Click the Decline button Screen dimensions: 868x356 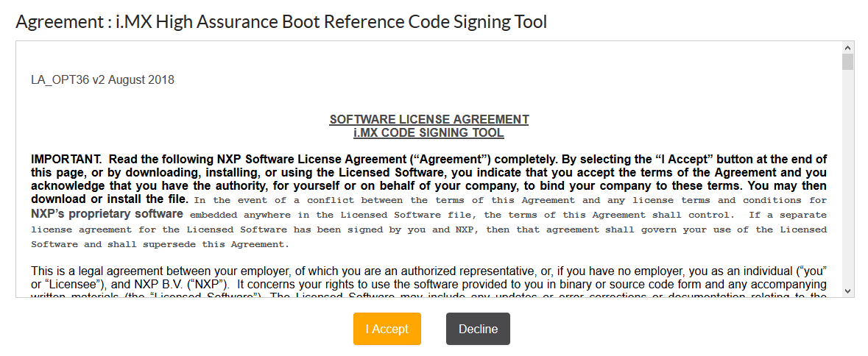tap(478, 329)
